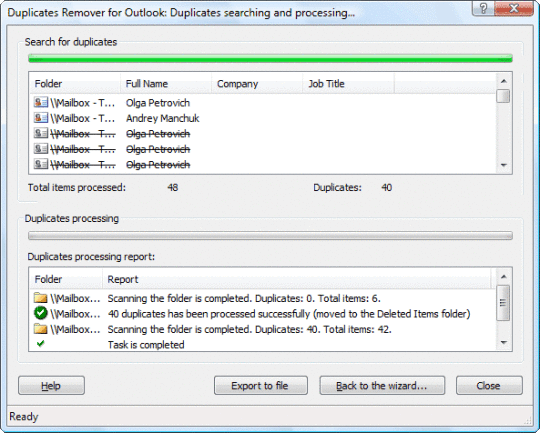
Task: Click contact icon for first Olga Petrovich row
Action: tap(41, 102)
